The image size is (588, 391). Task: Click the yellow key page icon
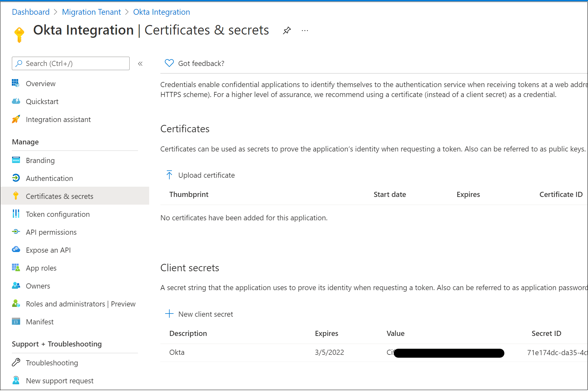click(19, 35)
